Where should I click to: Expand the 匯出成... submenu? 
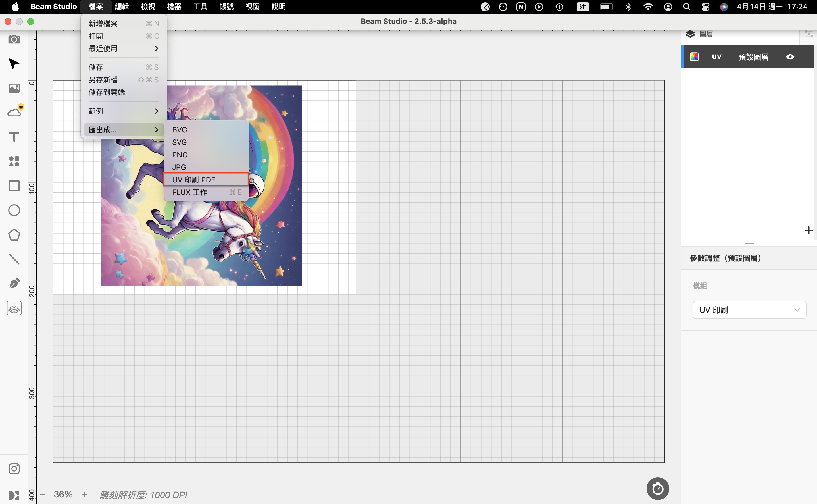[124, 130]
